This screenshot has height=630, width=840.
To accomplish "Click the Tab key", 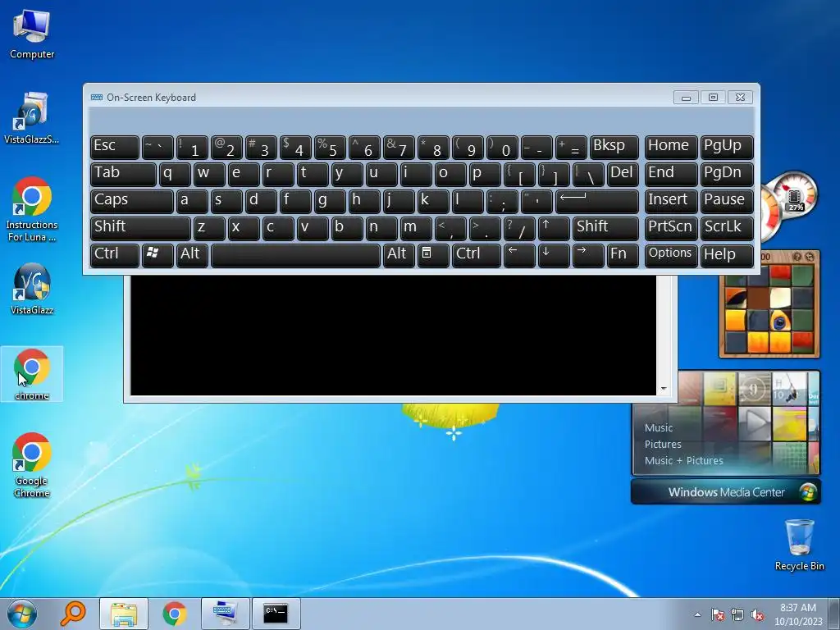I will pyautogui.click(x=123, y=175).
